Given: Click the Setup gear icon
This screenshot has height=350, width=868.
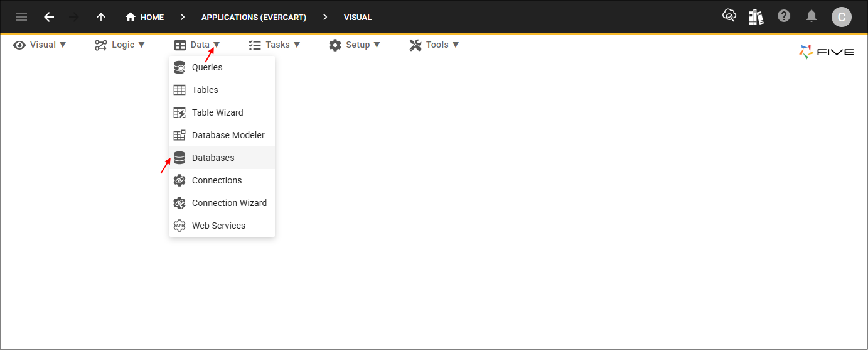Looking at the screenshot, I should click(335, 45).
